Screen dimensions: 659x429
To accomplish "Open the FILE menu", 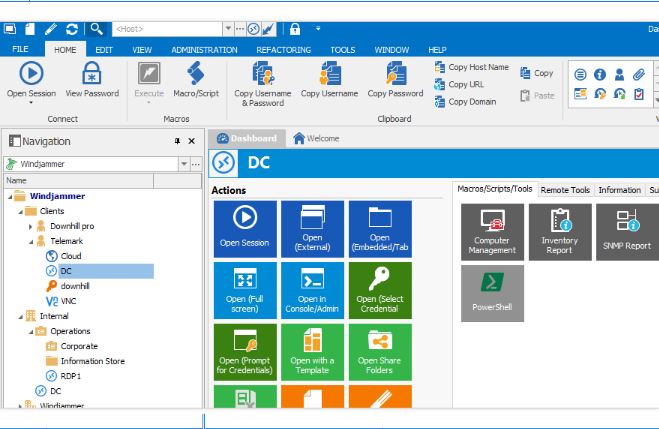I will tap(21, 50).
